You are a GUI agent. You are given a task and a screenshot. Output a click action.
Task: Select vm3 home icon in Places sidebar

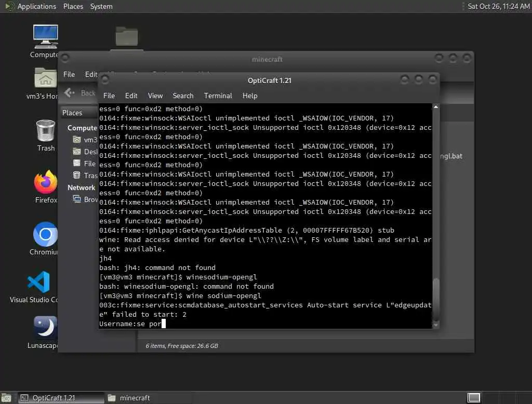[x=77, y=139]
